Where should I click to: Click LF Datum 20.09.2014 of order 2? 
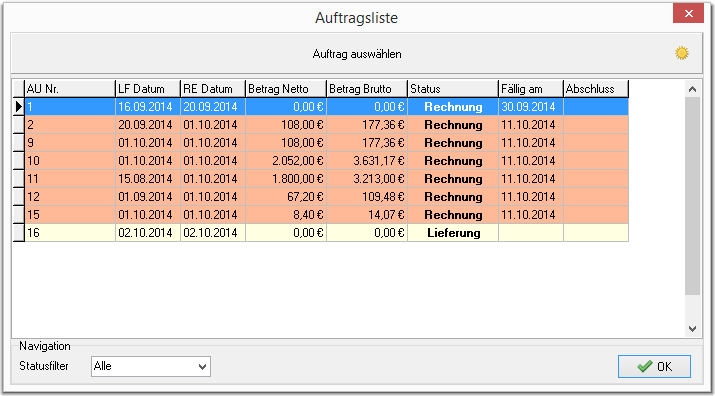point(148,125)
